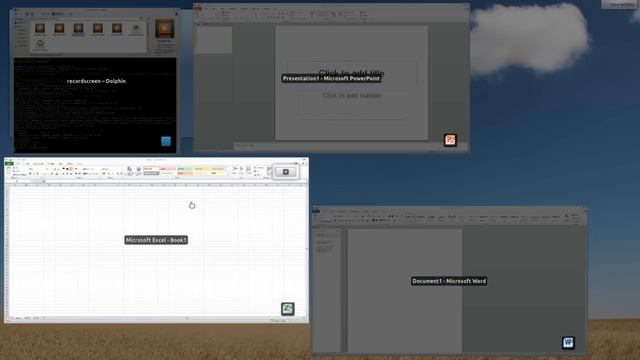Apply the yellow 'Neutral' cell style in Excel
Image resolution: width=640 pixels, height=360 pixels.
click(x=201, y=169)
